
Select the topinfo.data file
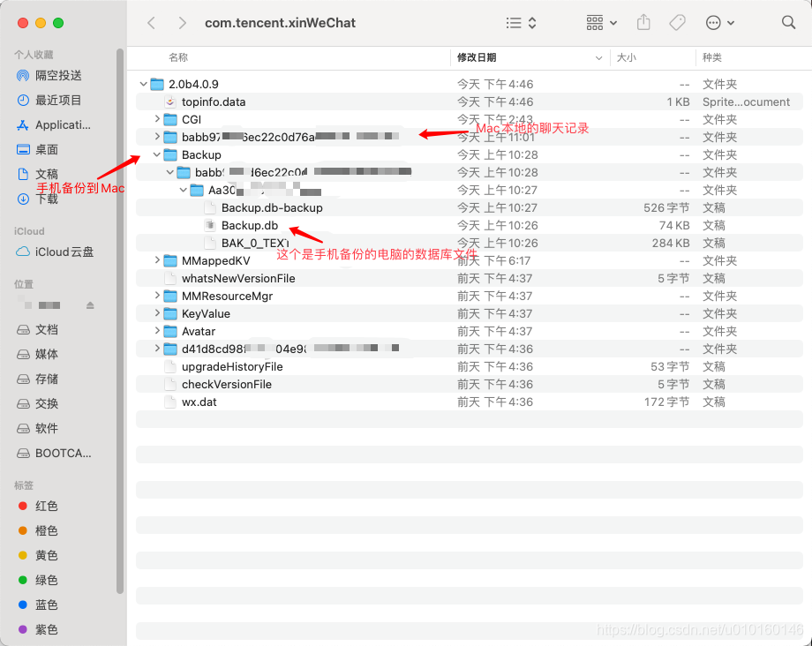coord(470,102)
